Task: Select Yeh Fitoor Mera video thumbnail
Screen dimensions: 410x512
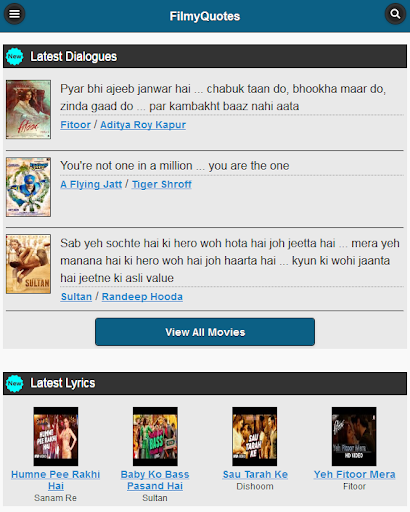Action: 354,436
